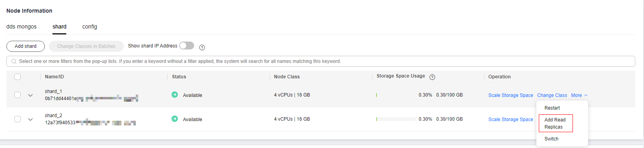The height and width of the screenshot is (148, 644).
Task: Open Scale Storage Space for shard_2
Action: pos(511,120)
